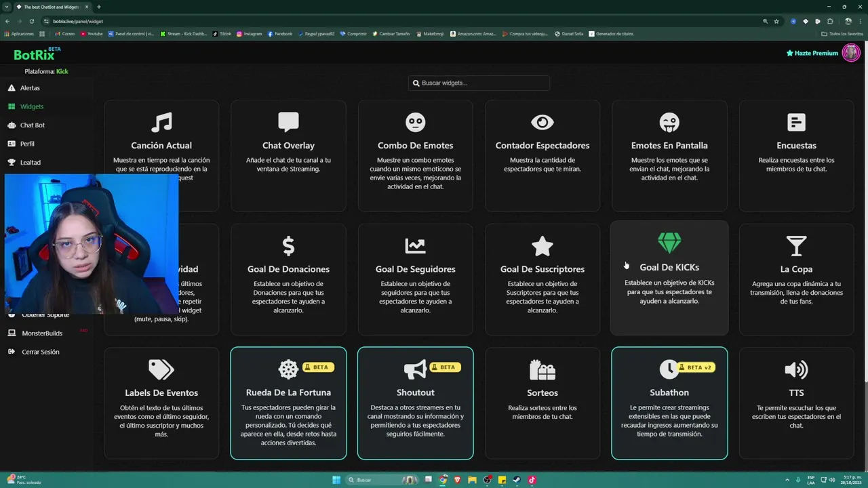This screenshot has height=488, width=868.
Task: Click the Rueda De La Fortuna wheel icon
Action: 288,369
